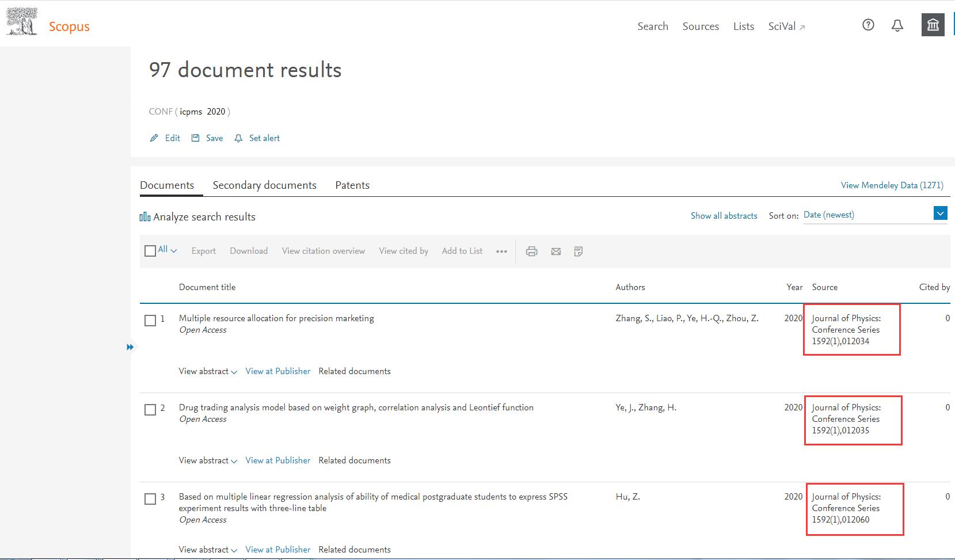This screenshot has height=560, width=955.
Task: Click the Scopus logo
Action: coord(48,24)
